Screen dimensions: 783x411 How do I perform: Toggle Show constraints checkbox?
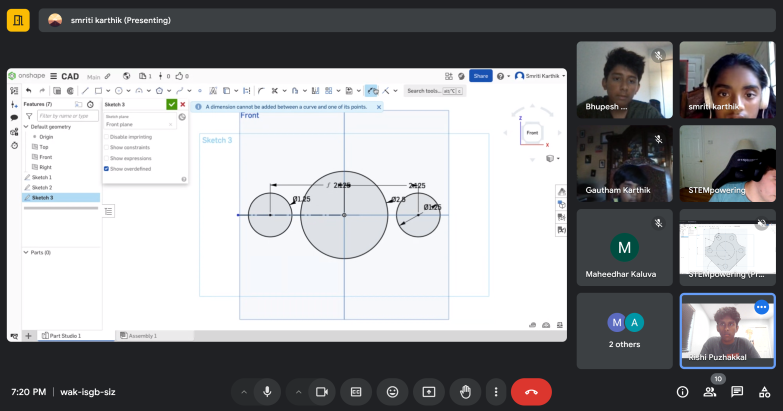click(x=106, y=147)
